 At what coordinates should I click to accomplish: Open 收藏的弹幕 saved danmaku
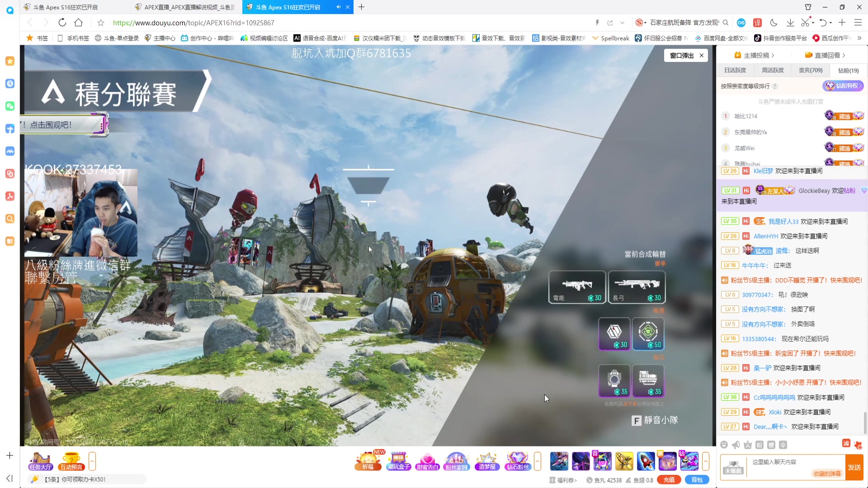(x=827, y=474)
